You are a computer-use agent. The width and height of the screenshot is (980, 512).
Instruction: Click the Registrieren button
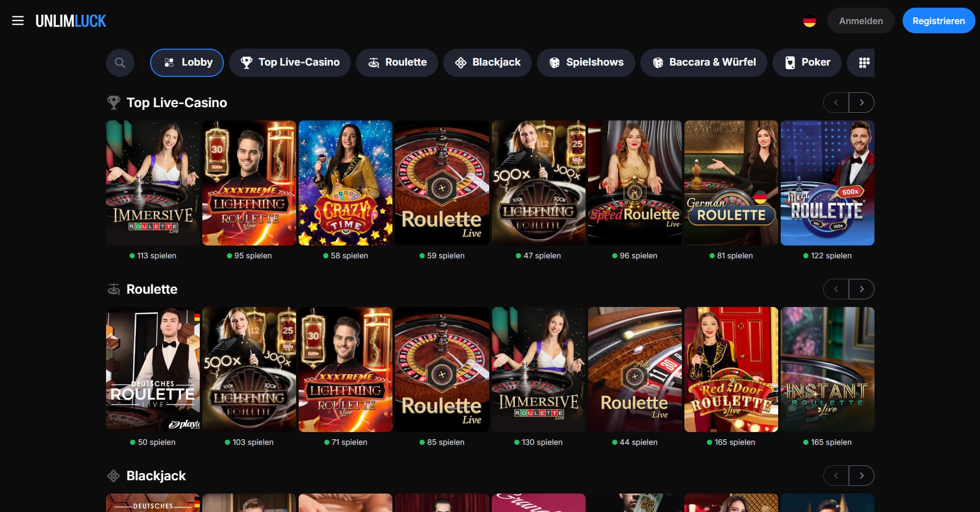tap(939, 21)
